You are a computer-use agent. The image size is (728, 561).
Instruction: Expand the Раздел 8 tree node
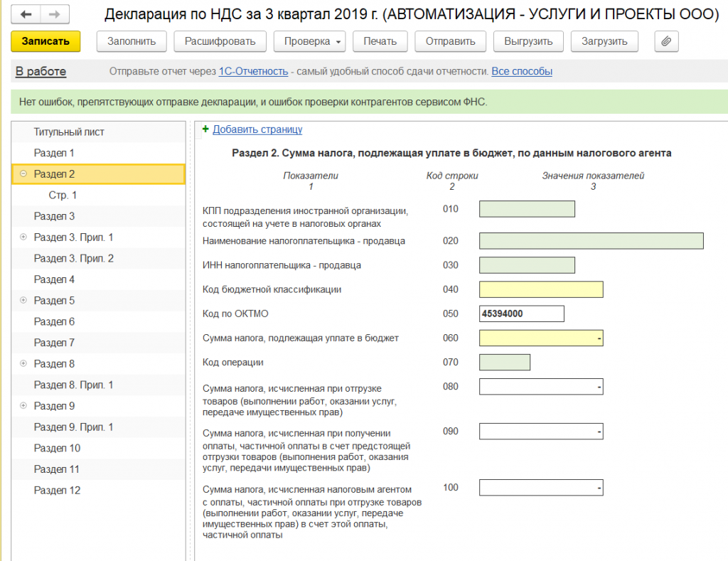pos(23,363)
